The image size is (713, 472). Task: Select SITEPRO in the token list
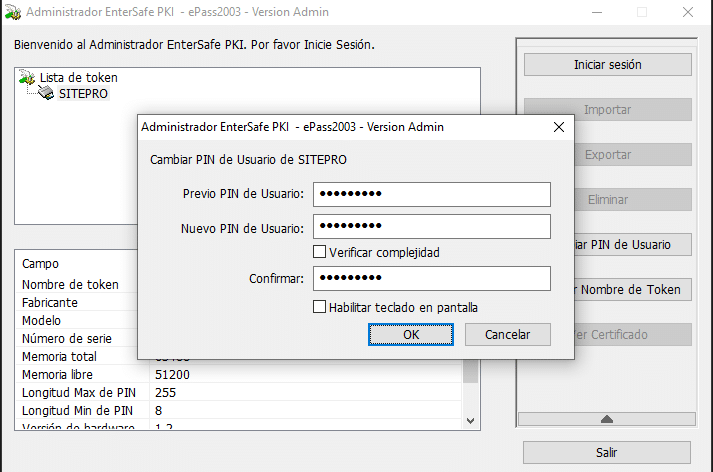tap(84, 94)
